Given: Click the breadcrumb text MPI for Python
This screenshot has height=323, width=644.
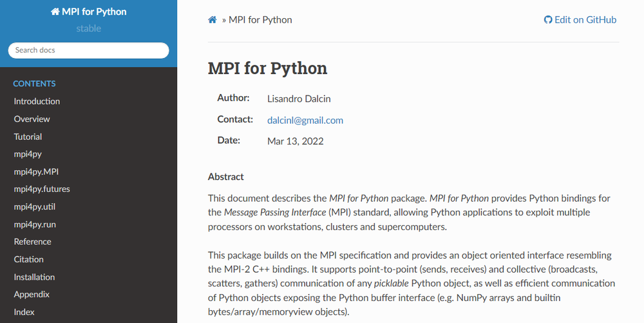Looking at the screenshot, I should (x=260, y=20).
